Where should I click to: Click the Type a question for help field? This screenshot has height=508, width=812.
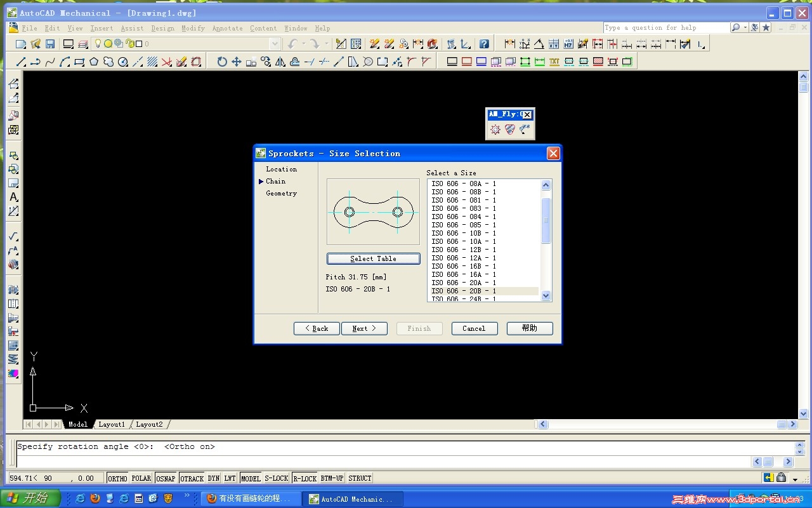point(666,27)
